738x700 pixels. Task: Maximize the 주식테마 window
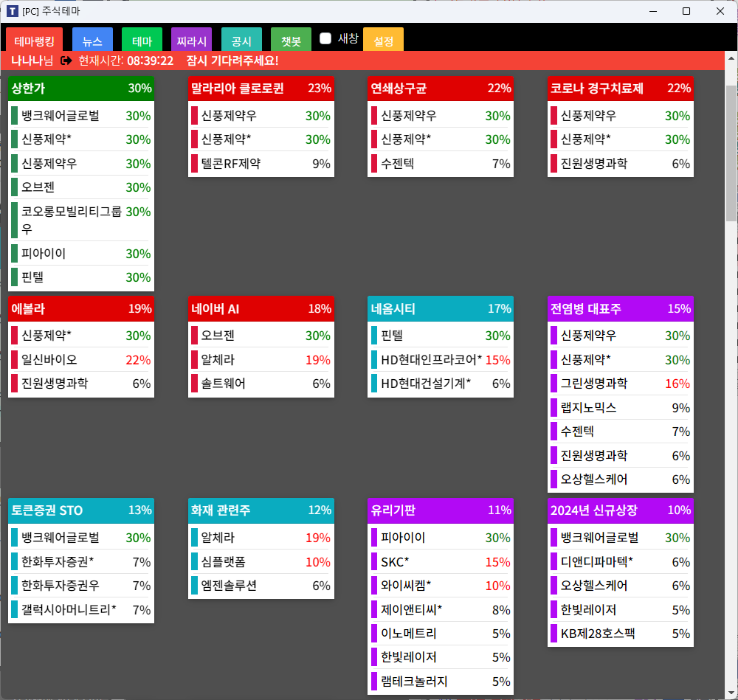click(686, 11)
